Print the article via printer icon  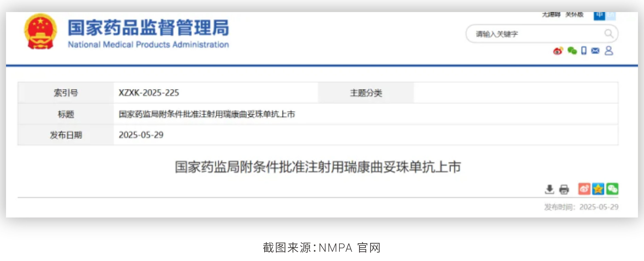tap(564, 189)
